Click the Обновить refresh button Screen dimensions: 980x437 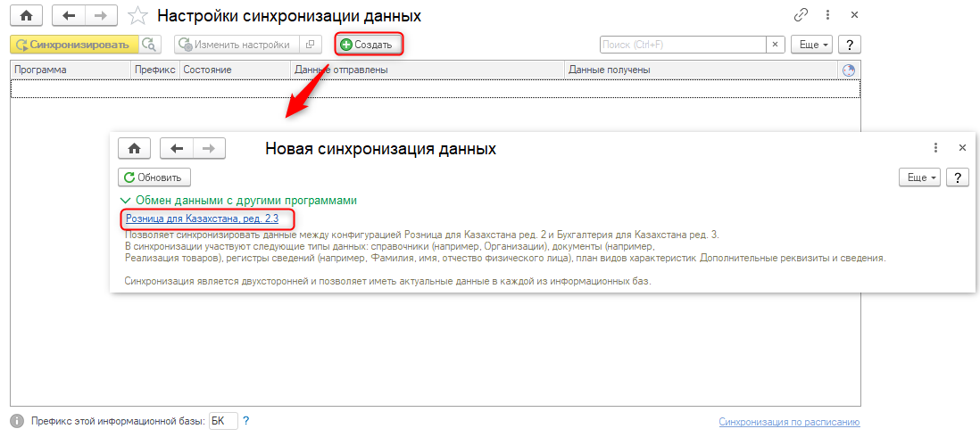click(154, 177)
